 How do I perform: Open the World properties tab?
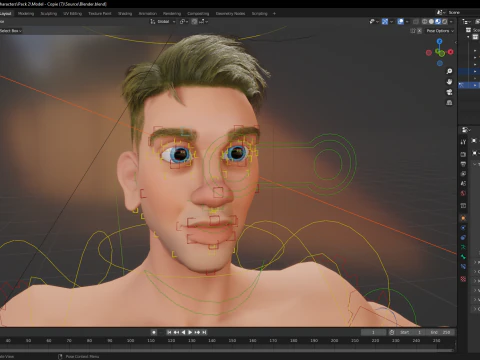[x=463, y=193]
